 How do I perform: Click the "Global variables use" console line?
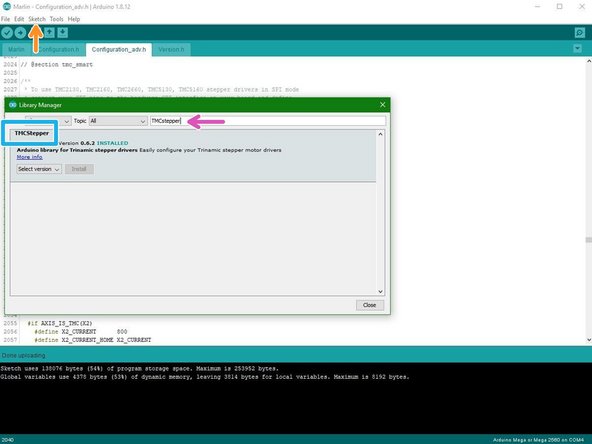pos(205,377)
